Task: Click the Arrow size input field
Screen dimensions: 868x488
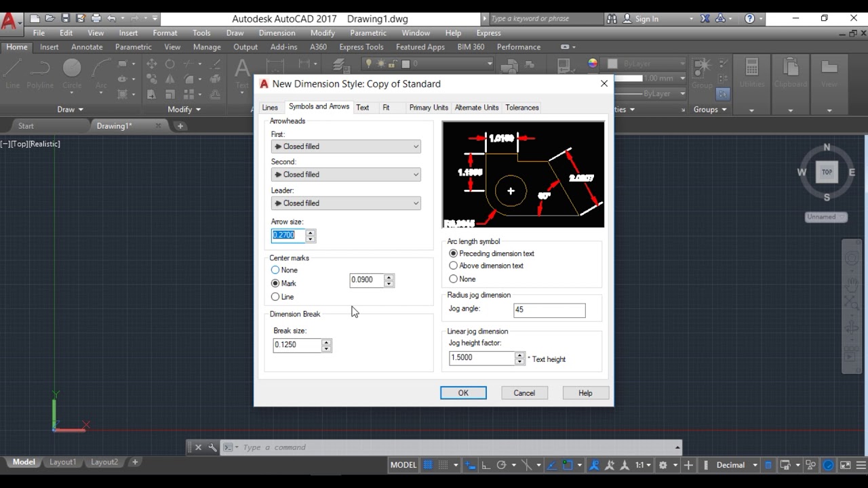Action: click(288, 235)
